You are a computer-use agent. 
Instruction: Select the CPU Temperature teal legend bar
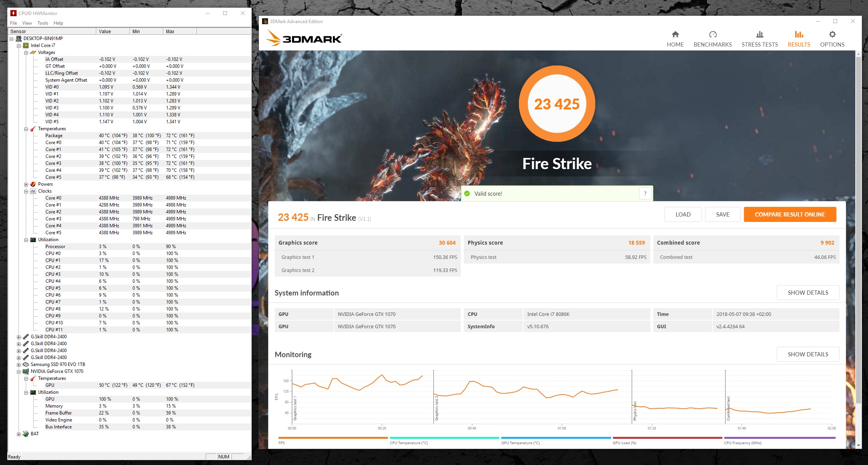[445, 438]
